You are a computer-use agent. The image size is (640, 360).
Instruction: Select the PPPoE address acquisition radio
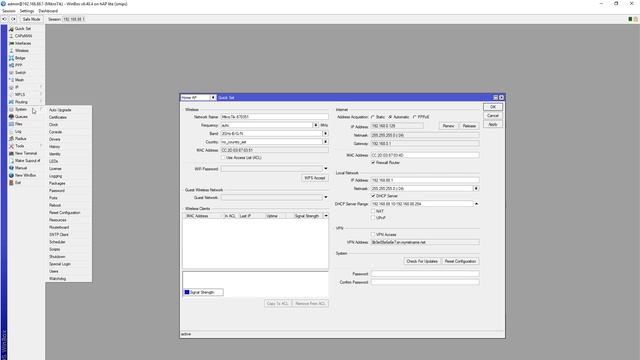tap(415, 117)
